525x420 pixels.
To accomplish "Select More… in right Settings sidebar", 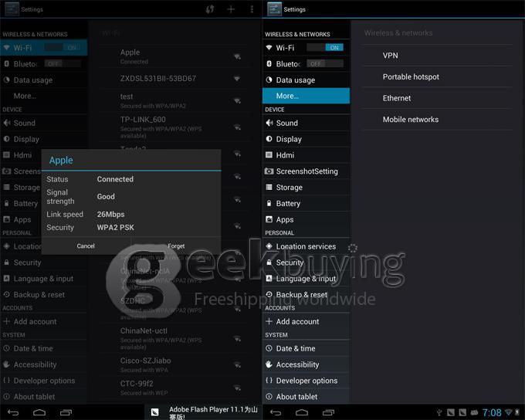I will coord(306,96).
